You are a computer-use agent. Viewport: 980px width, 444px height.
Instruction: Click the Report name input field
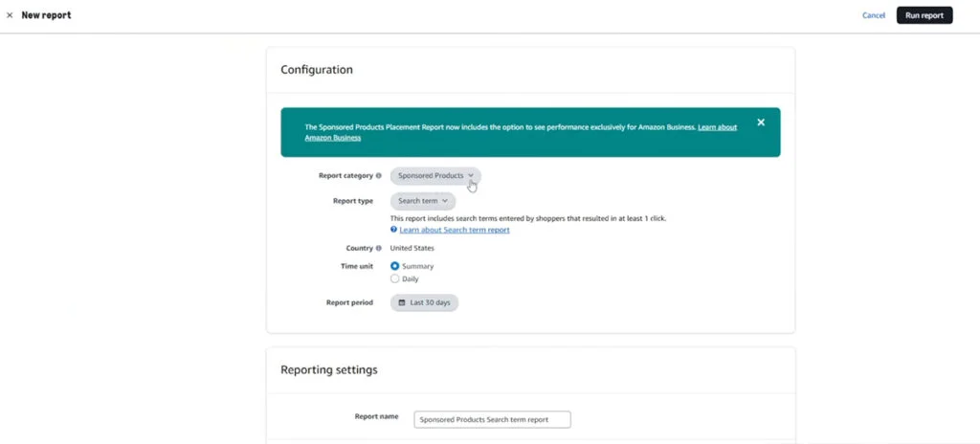pyautogui.click(x=493, y=420)
